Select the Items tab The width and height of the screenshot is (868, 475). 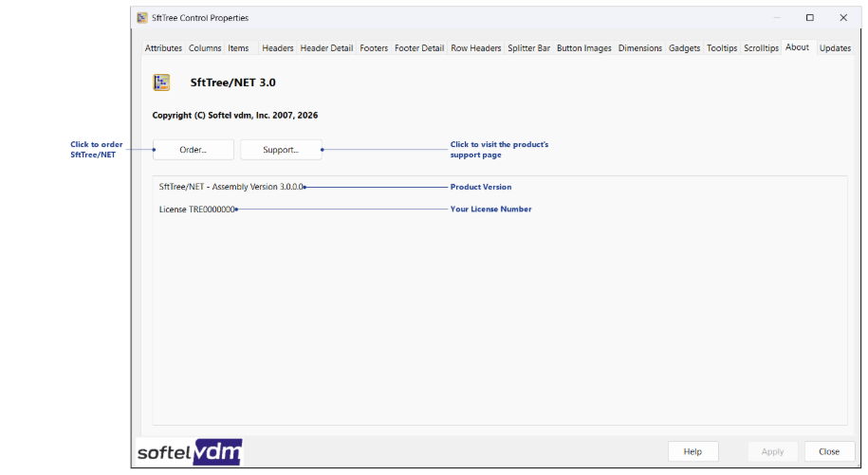239,48
